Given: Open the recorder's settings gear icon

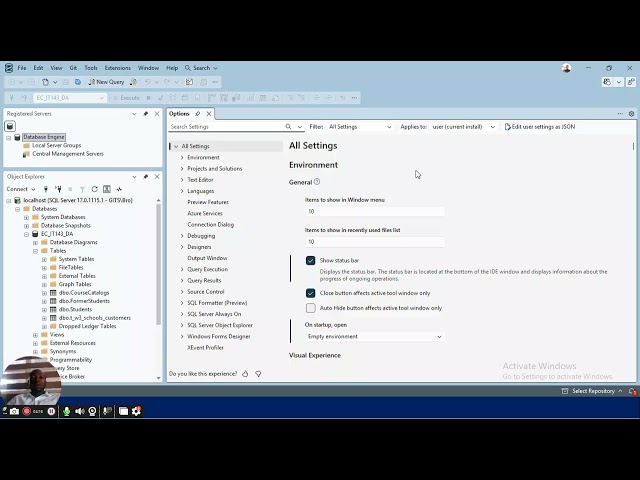Looking at the screenshot, I should (x=136, y=411).
